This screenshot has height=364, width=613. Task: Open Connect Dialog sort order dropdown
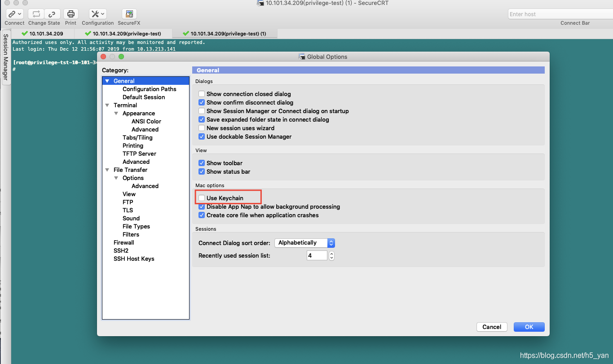coord(304,243)
